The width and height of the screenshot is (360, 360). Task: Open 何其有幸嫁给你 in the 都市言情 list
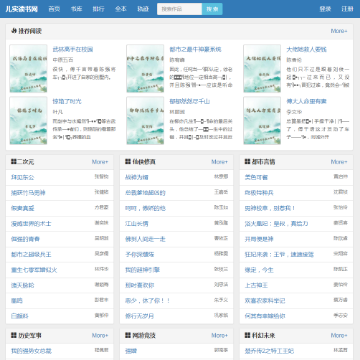pos(265,316)
